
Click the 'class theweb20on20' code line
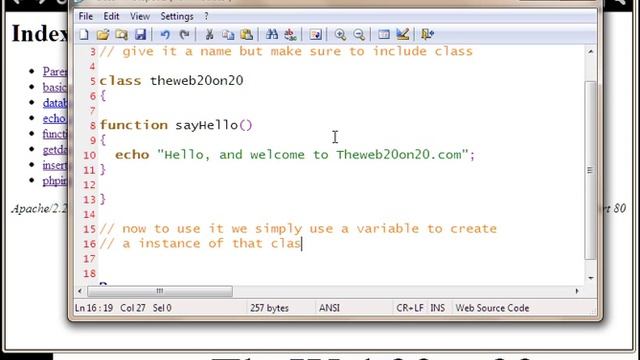click(171, 81)
